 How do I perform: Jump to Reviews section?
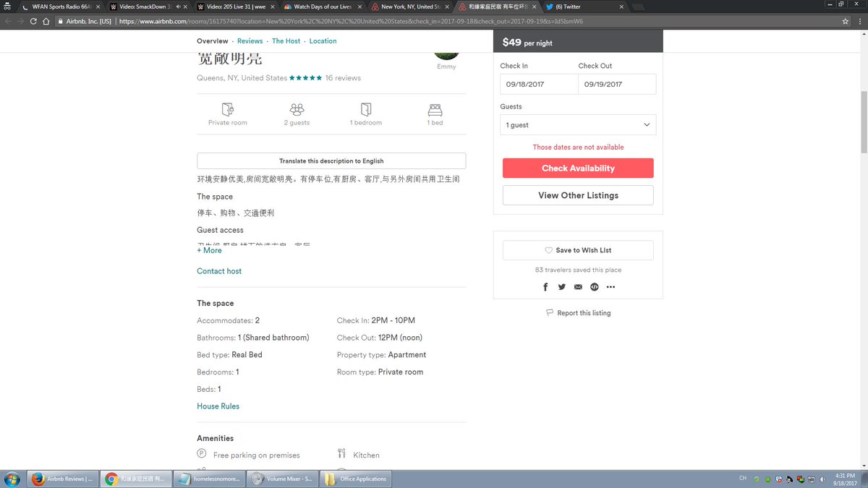[x=250, y=41]
